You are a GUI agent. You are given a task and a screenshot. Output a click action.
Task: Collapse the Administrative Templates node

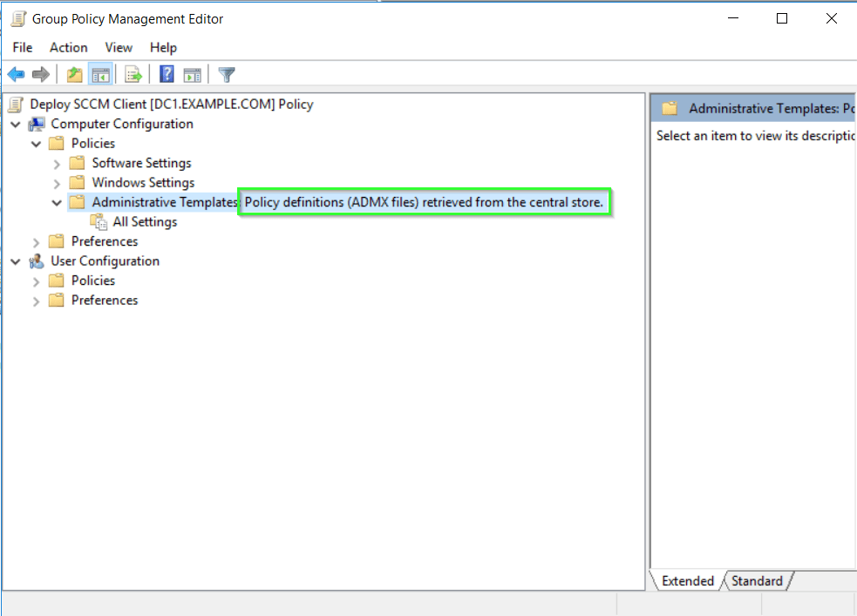57,202
